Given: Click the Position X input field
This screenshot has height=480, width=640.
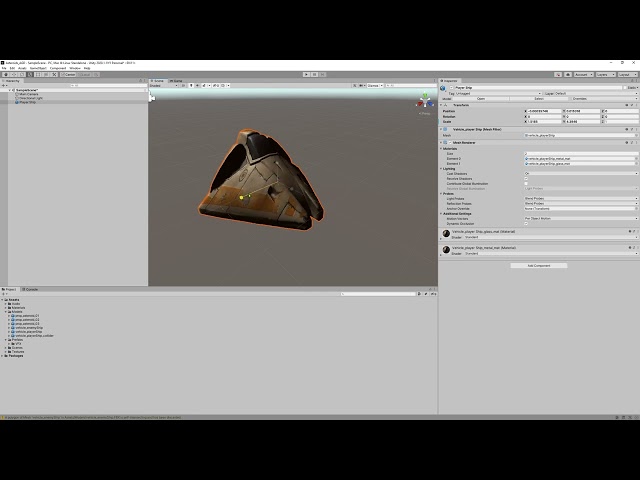Looking at the screenshot, I should pos(544,111).
